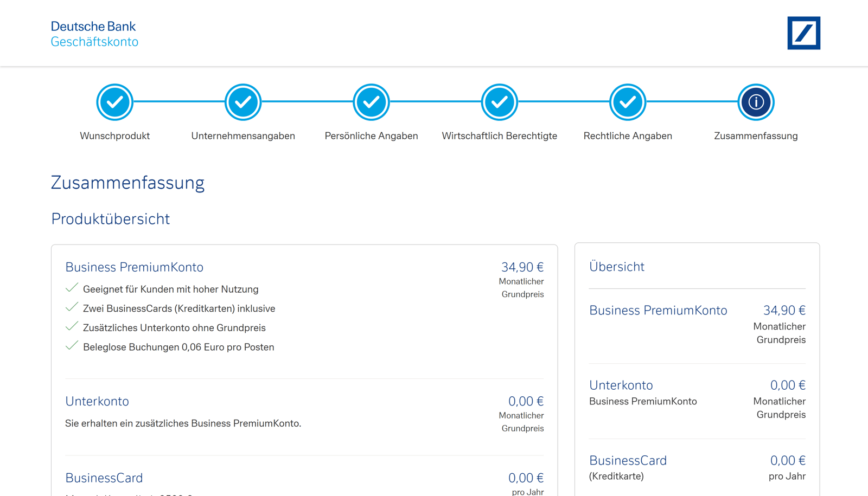This screenshot has width=868, height=496.
Task: Go to Persönliche Angaben step circle
Action: click(x=371, y=102)
